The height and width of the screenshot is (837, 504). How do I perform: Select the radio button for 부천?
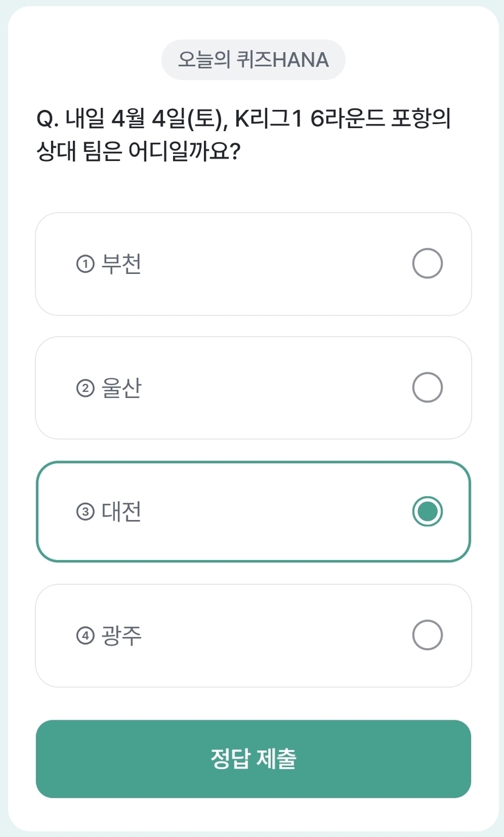click(427, 264)
